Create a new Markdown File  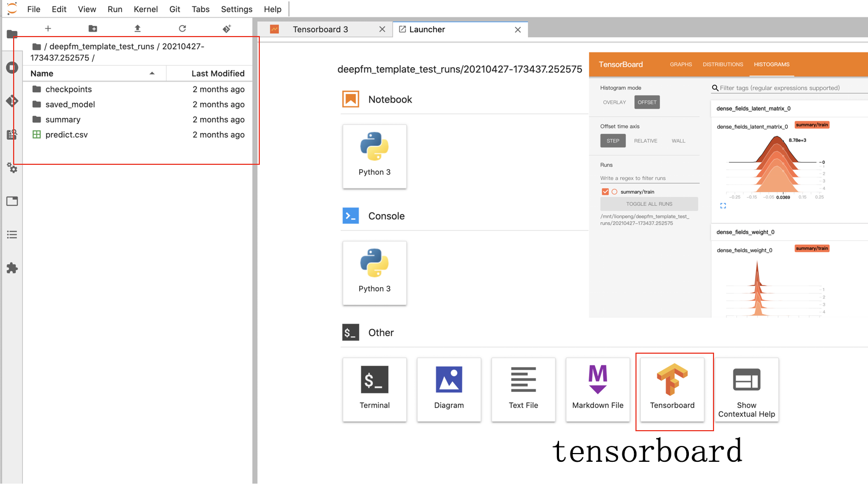(x=598, y=390)
